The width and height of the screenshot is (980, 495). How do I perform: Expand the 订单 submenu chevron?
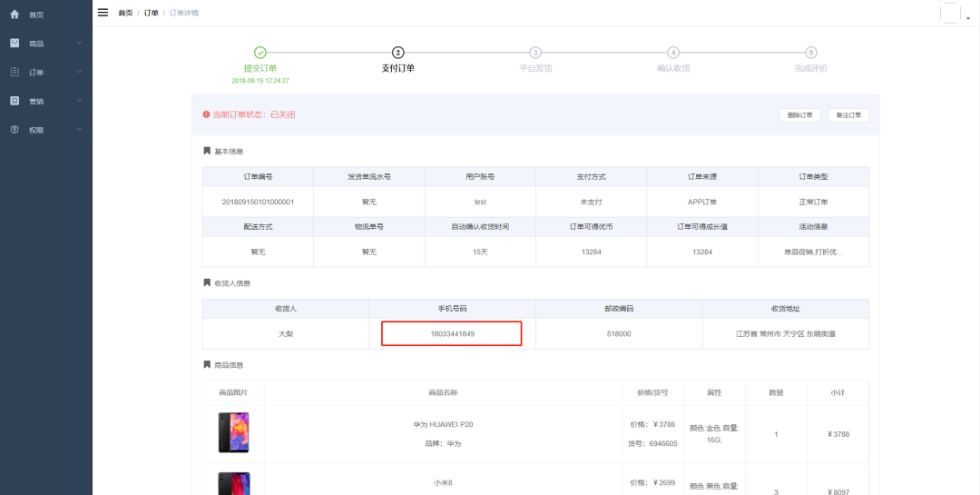point(79,72)
